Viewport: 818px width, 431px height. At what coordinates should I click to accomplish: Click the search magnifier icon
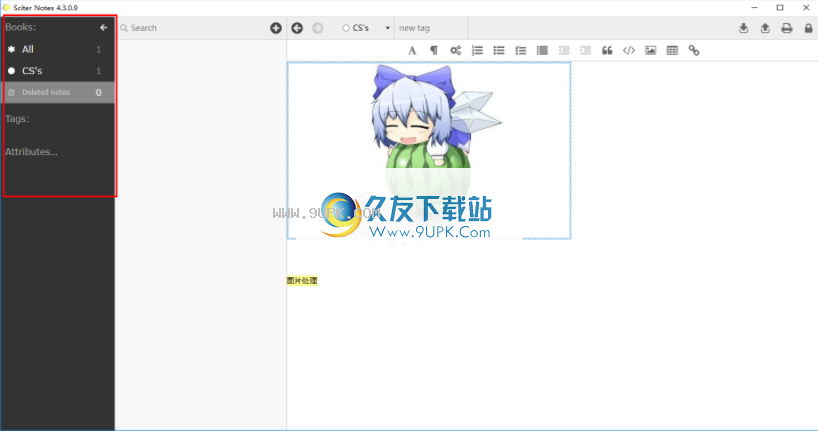(124, 28)
